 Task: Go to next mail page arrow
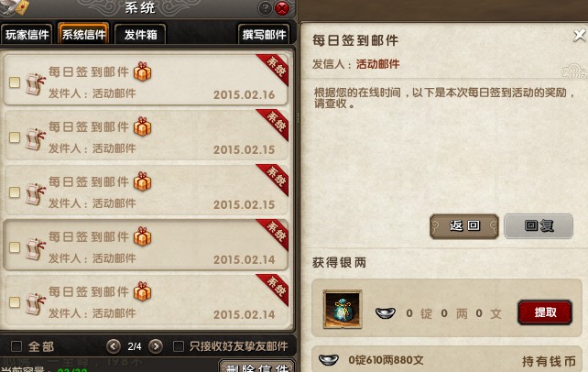point(156,346)
